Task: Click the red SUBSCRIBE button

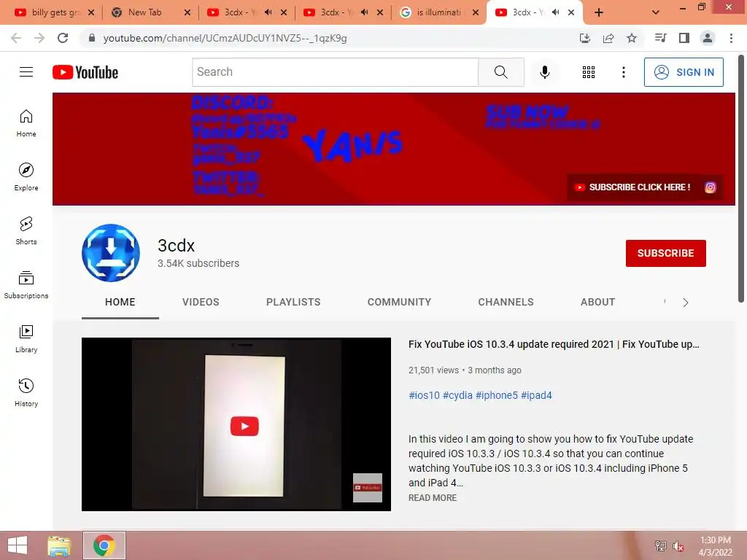Action: 665,253
